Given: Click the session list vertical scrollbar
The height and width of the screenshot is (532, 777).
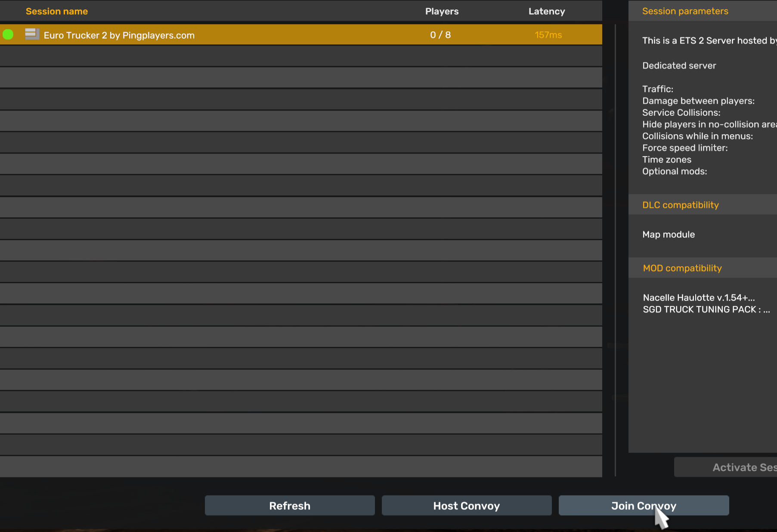Looking at the screenshot, I should pos(616,250).
